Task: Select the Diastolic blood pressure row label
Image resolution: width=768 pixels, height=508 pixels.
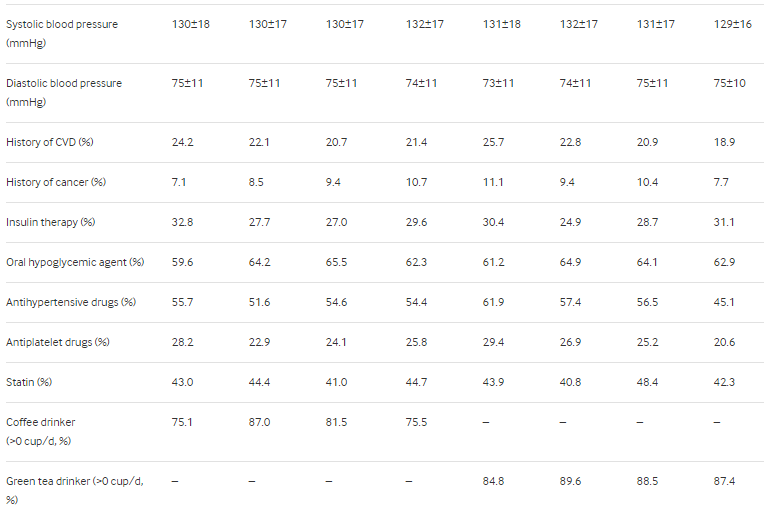Action: click(64, 93)
